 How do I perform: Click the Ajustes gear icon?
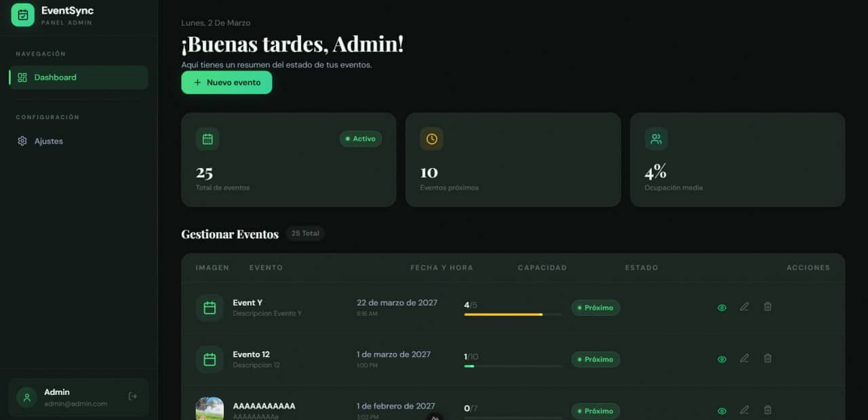[x=22, y=141]
